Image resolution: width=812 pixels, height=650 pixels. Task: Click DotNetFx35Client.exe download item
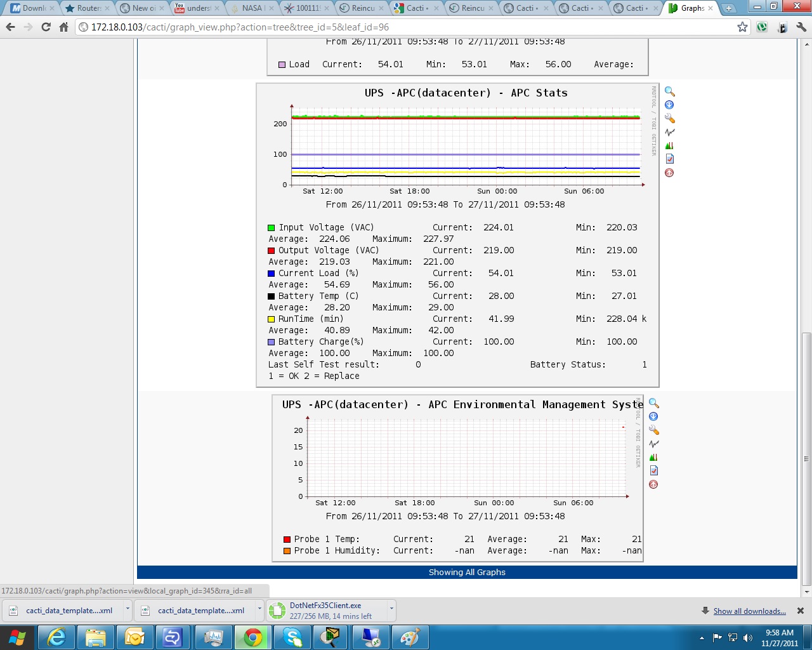click(x=327, y=611)
